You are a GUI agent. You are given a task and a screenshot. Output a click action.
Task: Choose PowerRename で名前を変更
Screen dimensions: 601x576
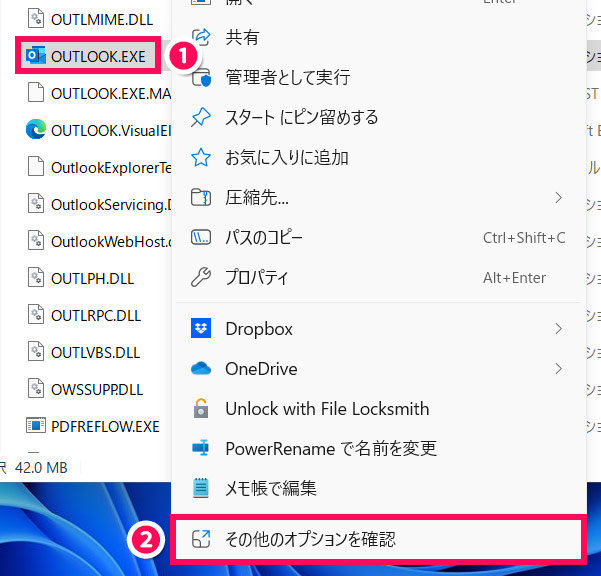tap(379, 448)
